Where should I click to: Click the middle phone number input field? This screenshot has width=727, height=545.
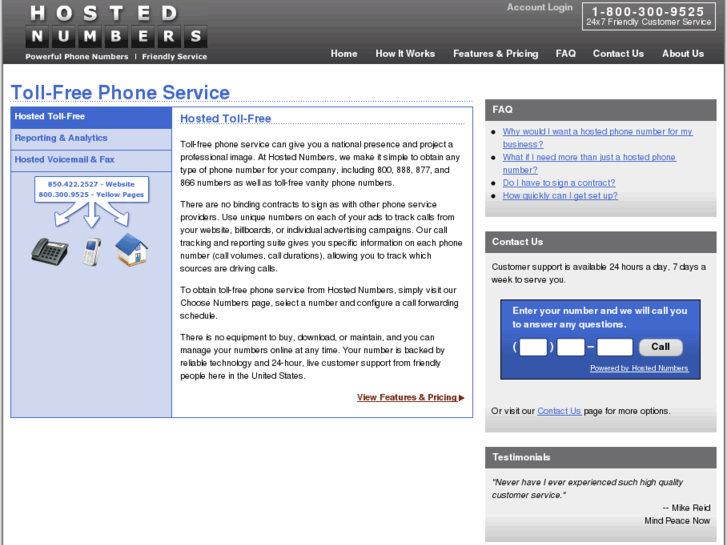(x=571, y=347)
